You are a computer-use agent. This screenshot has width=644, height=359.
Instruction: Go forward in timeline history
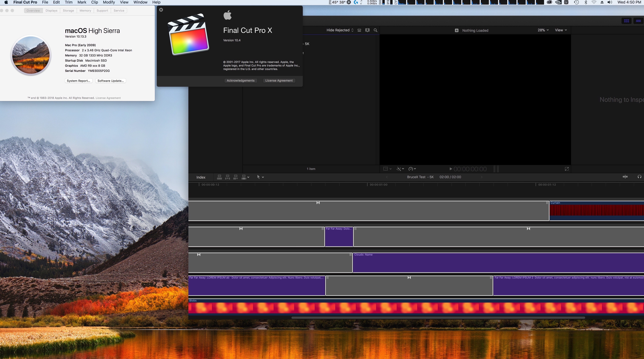point(481,177)
